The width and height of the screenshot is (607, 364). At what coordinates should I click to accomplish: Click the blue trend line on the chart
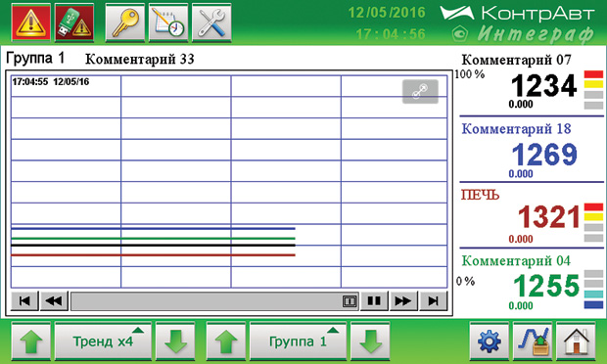153,229
